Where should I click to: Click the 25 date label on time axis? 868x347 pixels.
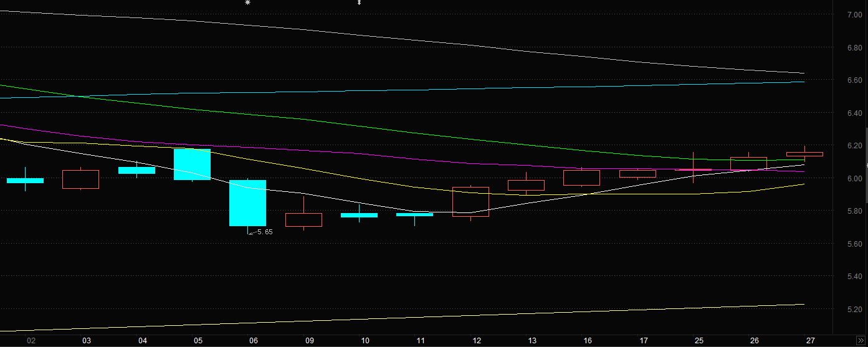point(699,341)
